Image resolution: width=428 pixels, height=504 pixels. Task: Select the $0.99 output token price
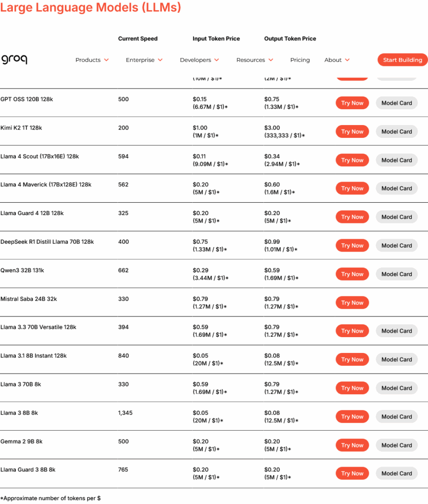tap(272, 242)
